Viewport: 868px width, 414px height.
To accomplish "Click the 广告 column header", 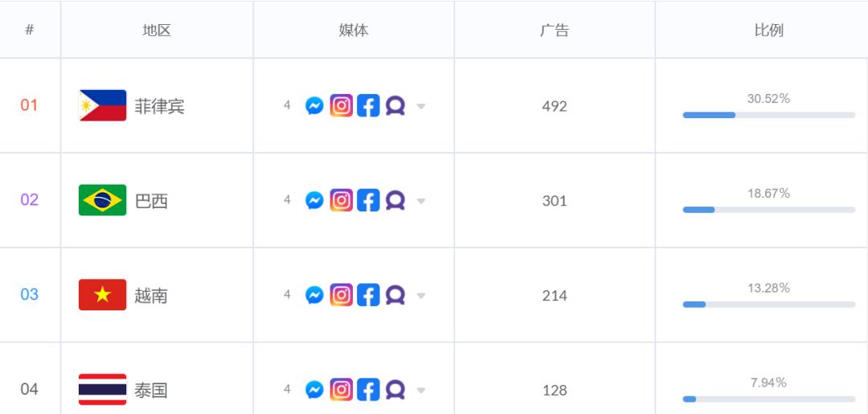I will point(554,30).
